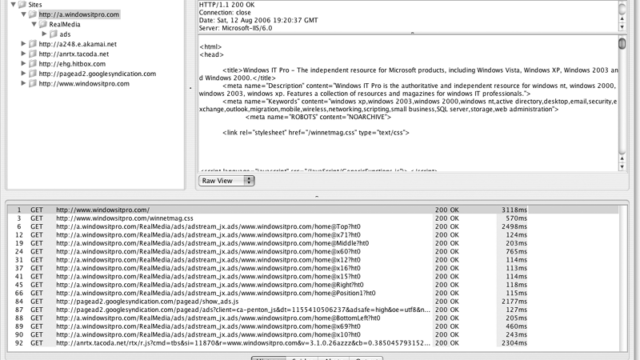
Task: Click ID 37 in the request list
Action: coord(19,268)
